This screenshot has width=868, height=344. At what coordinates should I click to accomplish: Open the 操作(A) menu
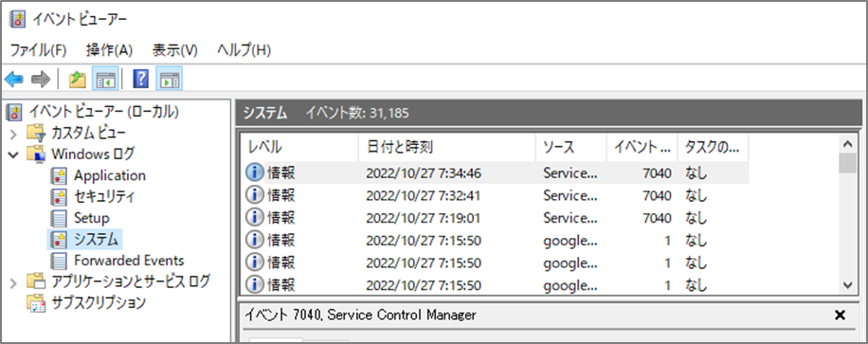pos(109,50)
